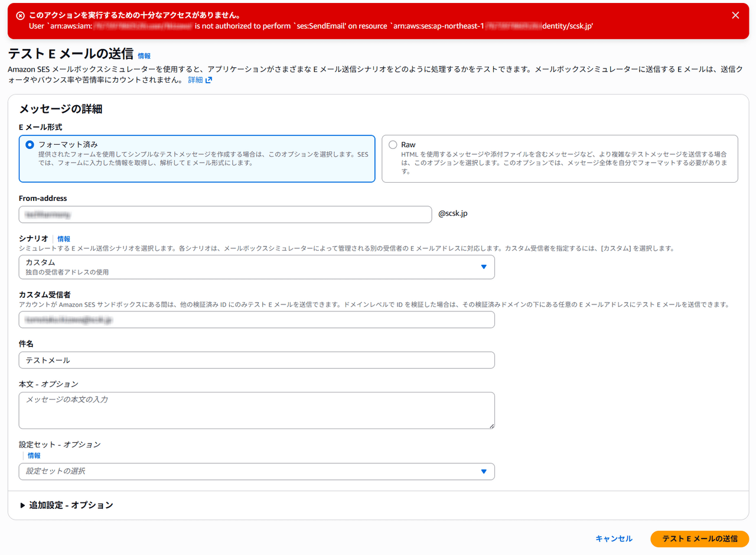Click the キャンセル button
The height and width of the screenshot is (555, 756).
[614, 539]
